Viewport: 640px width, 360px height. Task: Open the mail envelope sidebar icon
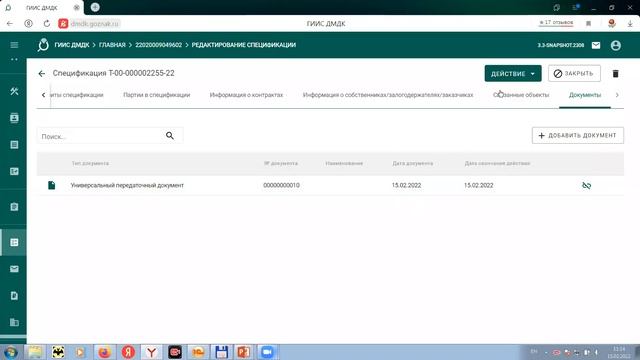[x=14, y=269]
